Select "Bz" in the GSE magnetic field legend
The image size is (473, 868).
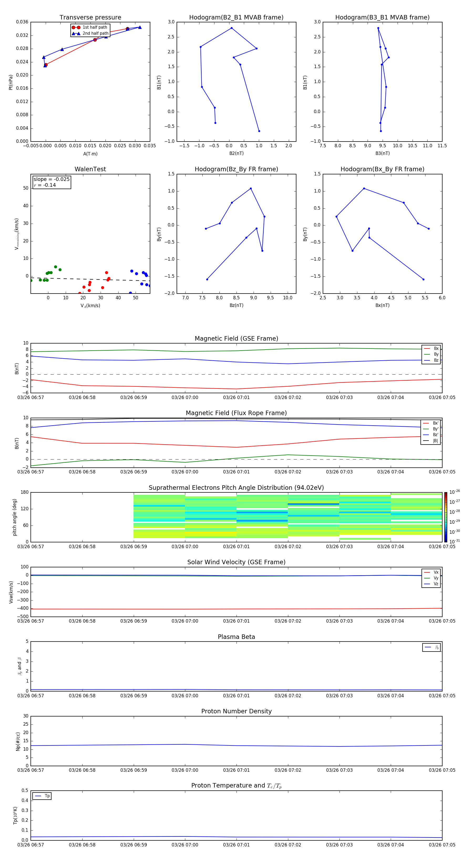click(431, 360)
